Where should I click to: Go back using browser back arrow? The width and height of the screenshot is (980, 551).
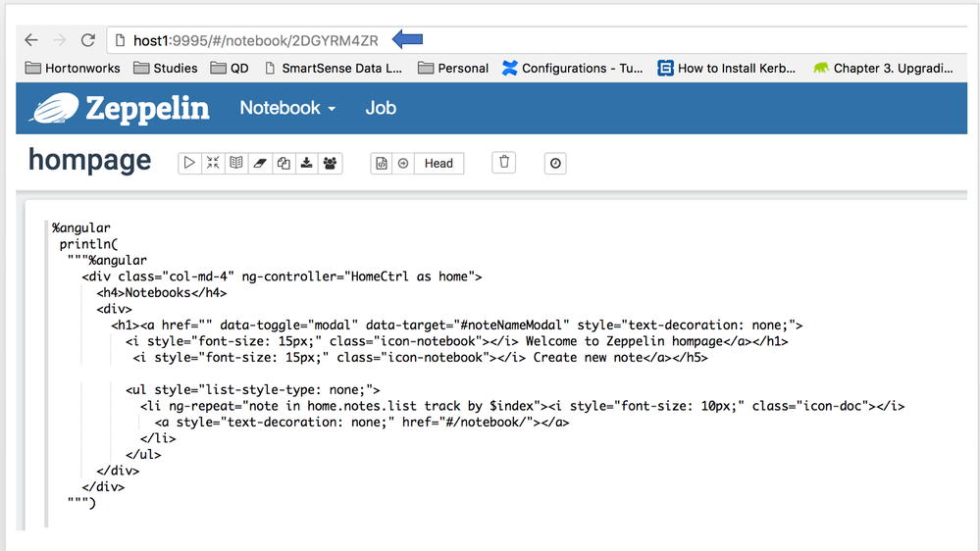point(31,40)
